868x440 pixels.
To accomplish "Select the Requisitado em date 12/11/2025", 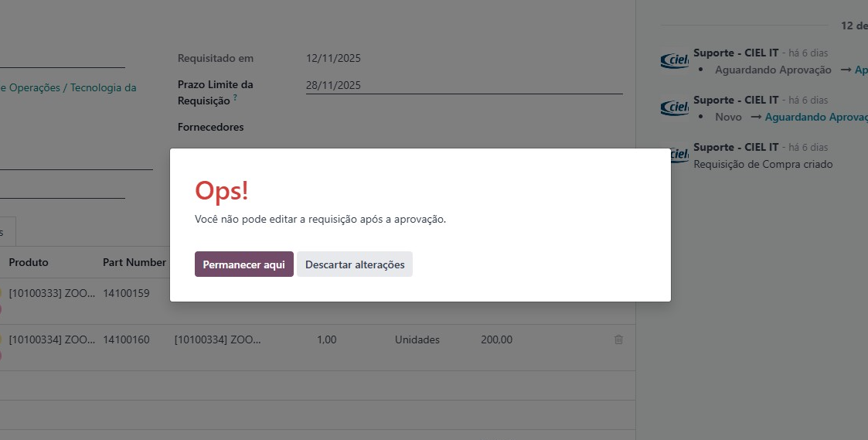I will 333,58.
